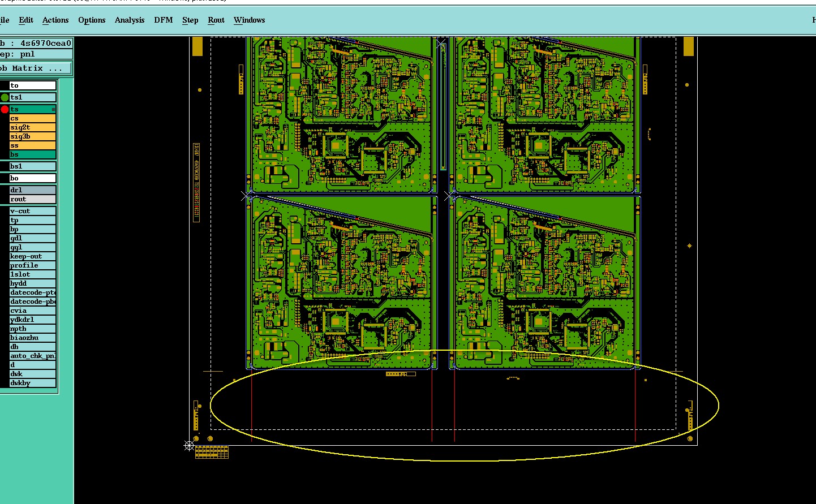This screenshot has height=504, width=816.
Task: Select the 'gdl' layer
Action: [33, 238]
